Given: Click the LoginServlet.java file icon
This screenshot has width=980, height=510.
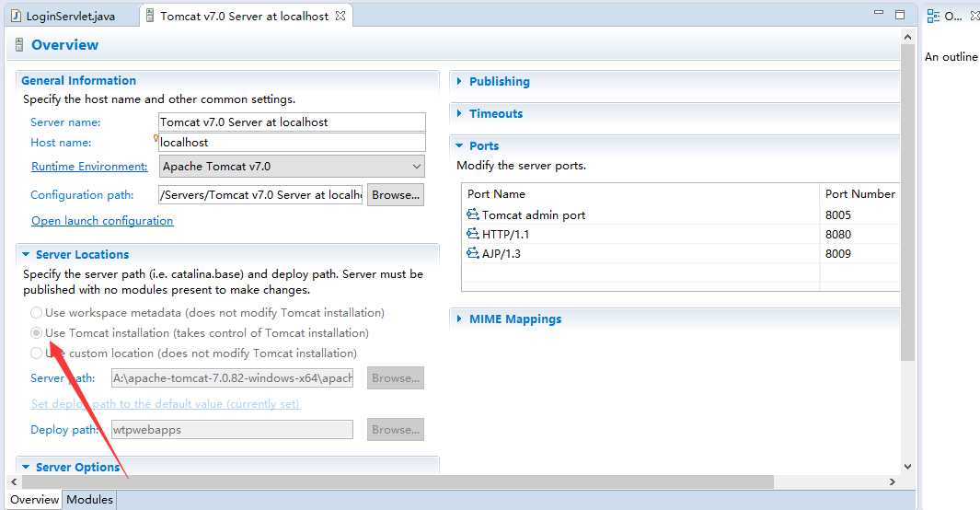Looking at the screenshot, I should 17,17.
